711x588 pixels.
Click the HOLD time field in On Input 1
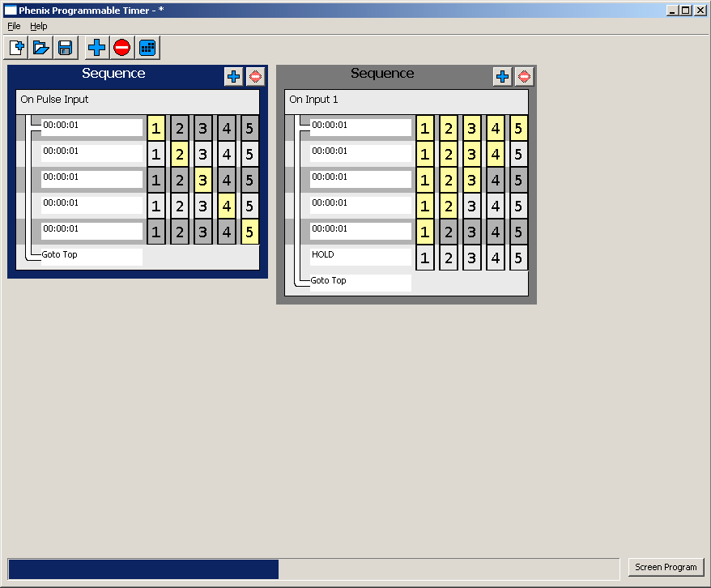[x=360, y=255]
